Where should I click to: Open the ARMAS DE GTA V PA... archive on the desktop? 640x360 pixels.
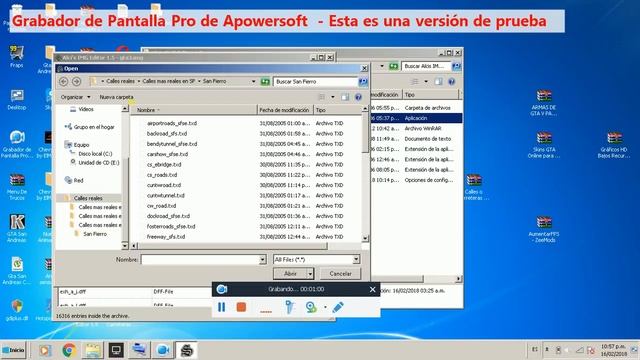coord(544,103)
